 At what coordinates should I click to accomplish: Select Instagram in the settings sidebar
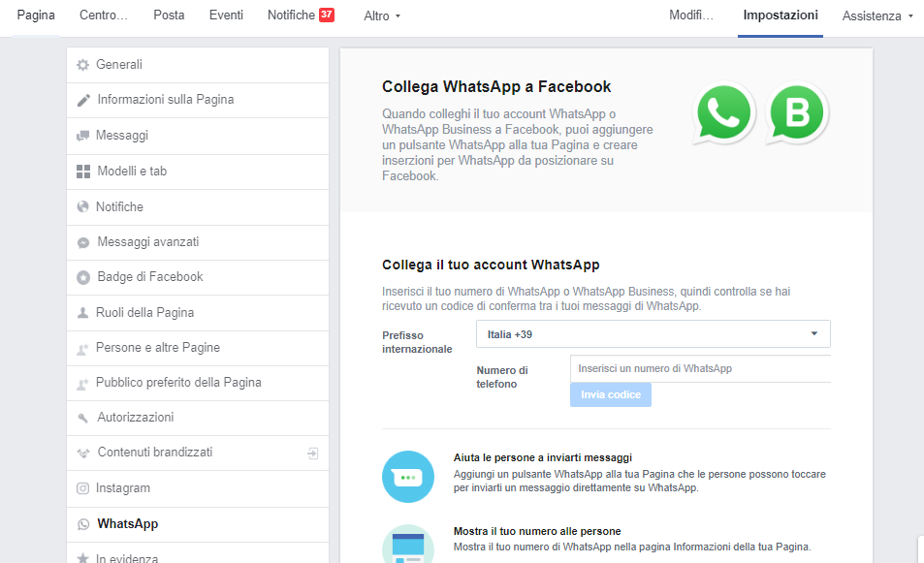pyautogui.click(x=198, y=488)
